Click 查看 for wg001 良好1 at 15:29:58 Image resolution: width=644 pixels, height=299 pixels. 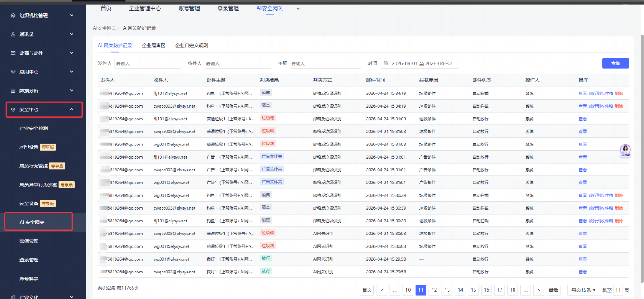tap(582, 259)
